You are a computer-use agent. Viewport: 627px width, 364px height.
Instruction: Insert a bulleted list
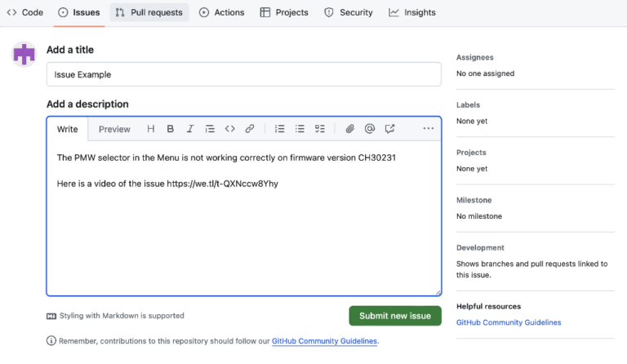click(x=300, y=129)
